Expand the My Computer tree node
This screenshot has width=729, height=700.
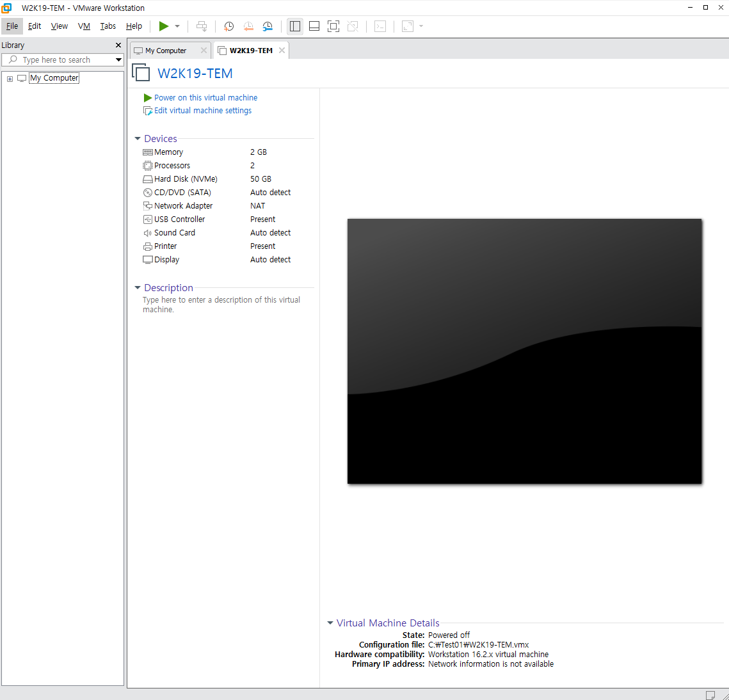10,79
